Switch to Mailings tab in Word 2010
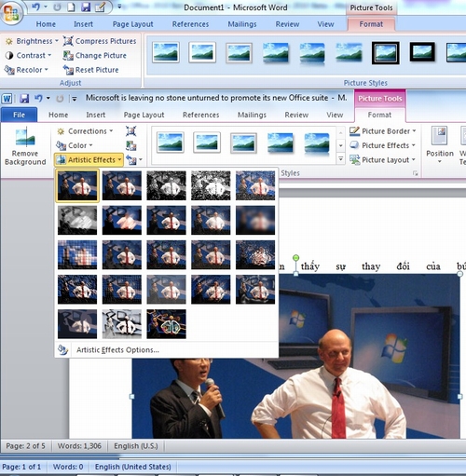This screenshot has width=466, height=476. (x=252, y=115)
